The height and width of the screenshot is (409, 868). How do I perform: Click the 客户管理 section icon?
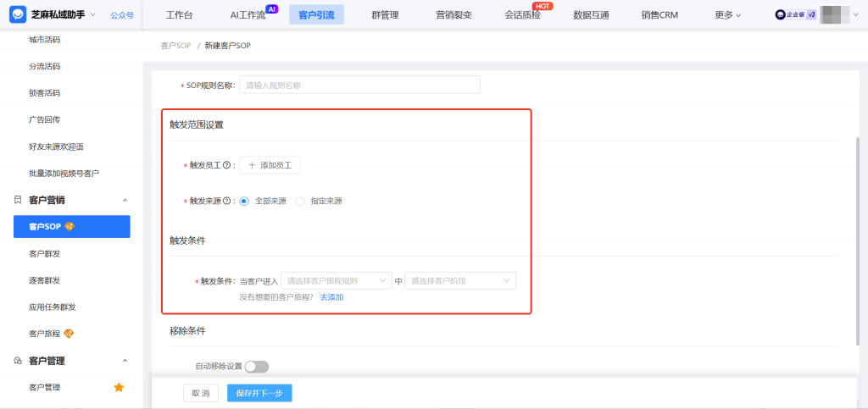18,361
